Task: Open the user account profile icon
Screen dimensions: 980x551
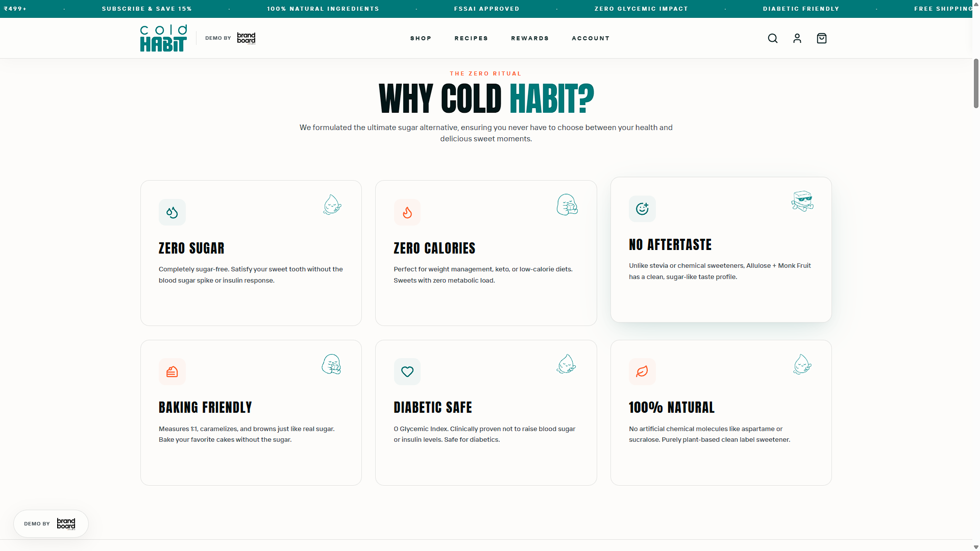Action: coord(797,38)
